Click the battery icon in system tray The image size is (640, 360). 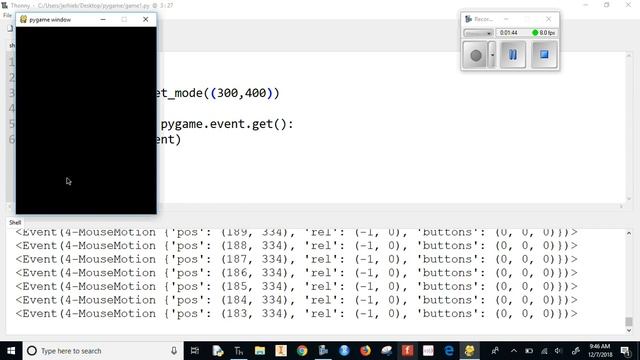(x=529, y=351)
